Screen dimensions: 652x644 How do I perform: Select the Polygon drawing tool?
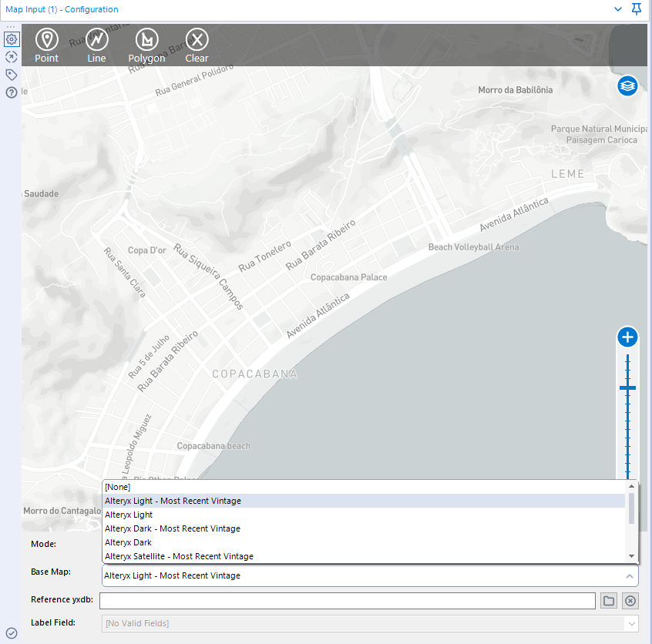pos(146,45)
